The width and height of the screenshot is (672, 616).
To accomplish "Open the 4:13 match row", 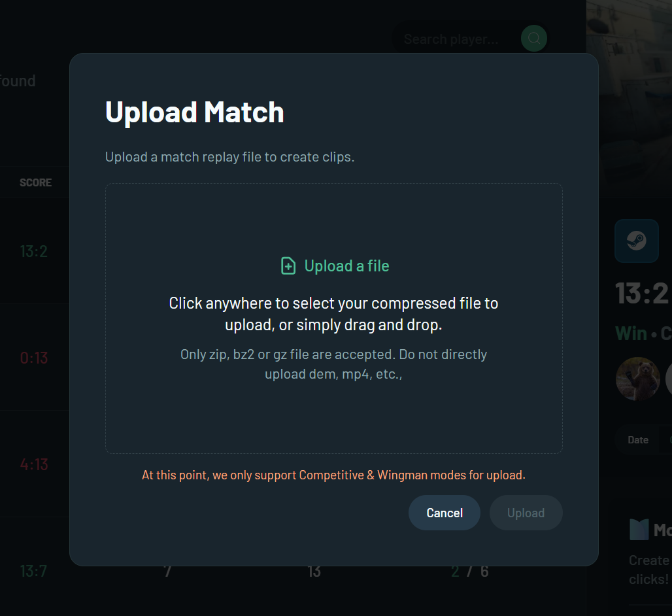I will click(x=34, y=464).
